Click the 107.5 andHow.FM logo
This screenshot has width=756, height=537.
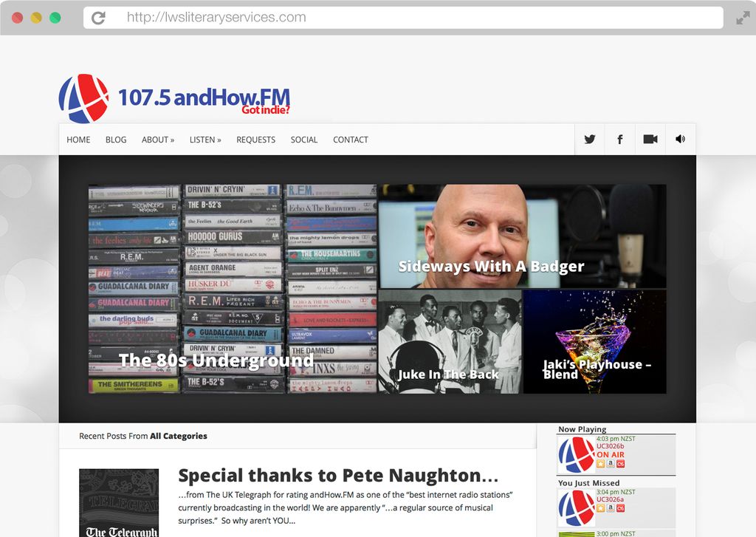point(174,98)
